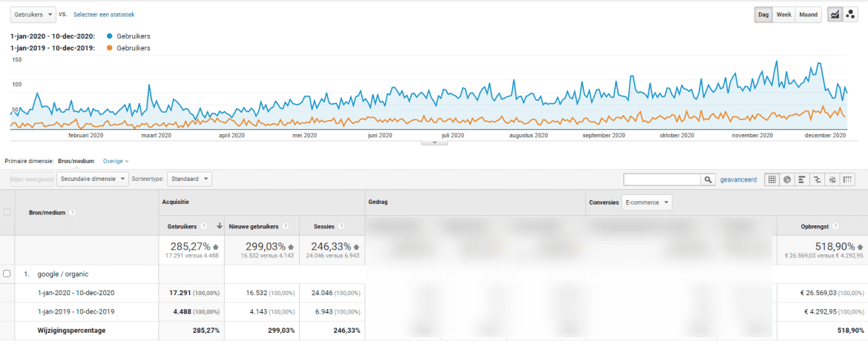Viewport: 868px width, 344px height.
Task: Select the performance bar view icon
Action: (x=801, y=179)
